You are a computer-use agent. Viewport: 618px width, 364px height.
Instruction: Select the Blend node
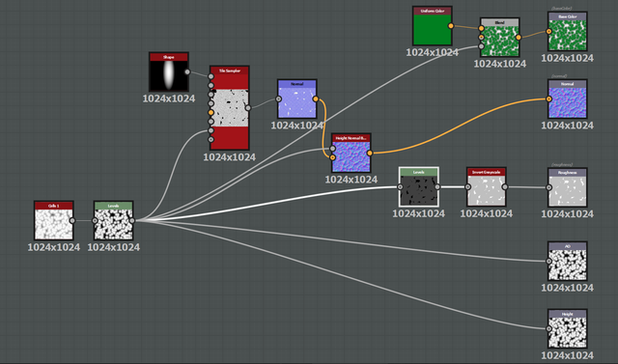pyautogui.click(x=500, y=38)
